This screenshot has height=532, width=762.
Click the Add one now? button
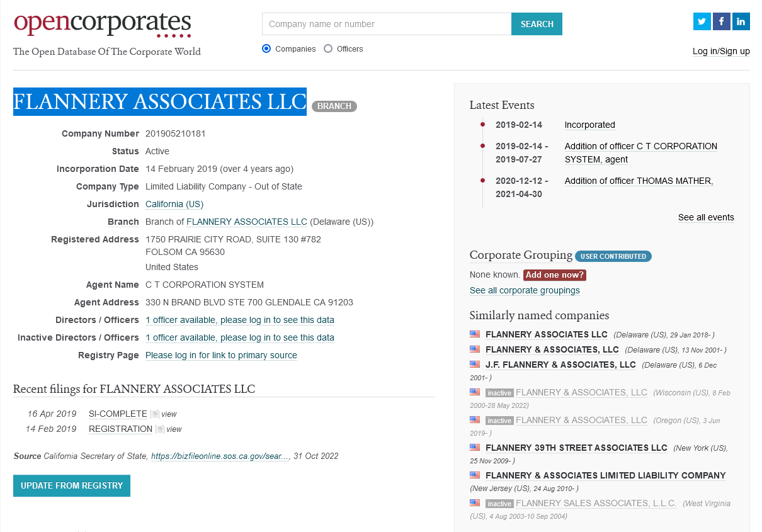[x=555, y=274]
